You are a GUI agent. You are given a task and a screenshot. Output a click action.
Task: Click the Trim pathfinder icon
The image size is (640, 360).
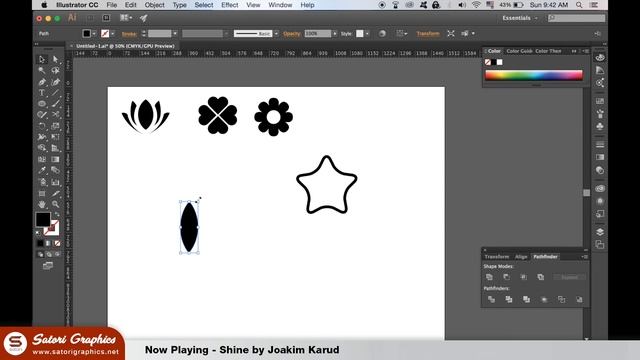coord(509,300)
